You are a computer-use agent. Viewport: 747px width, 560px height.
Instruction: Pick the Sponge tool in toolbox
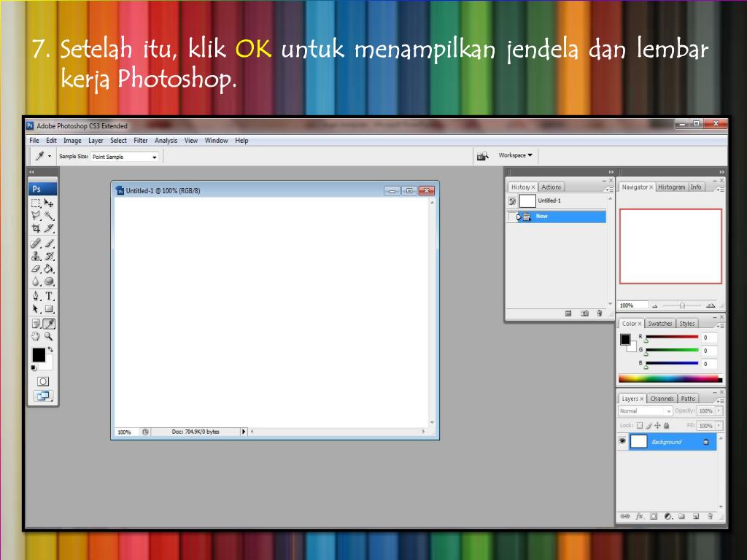pos(49,281)
